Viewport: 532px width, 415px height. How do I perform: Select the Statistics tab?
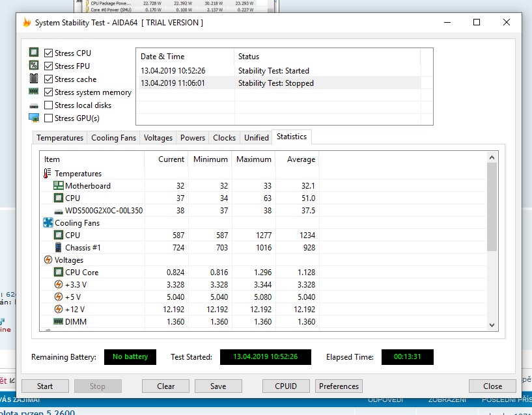292,137
